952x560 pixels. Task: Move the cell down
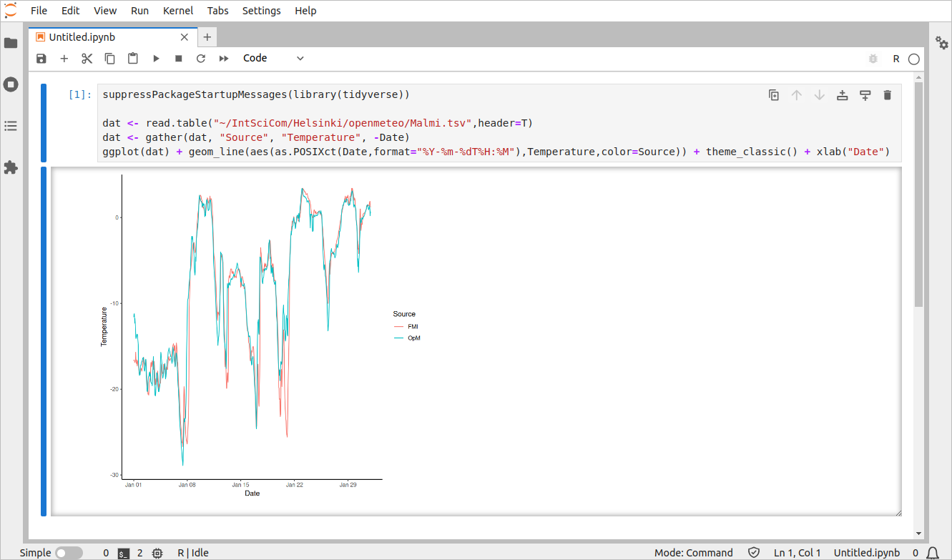click(820, 95)
